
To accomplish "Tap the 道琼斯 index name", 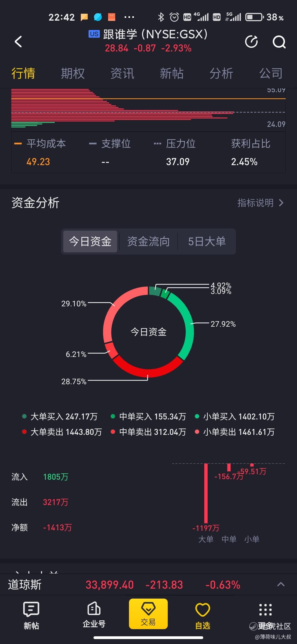I will pyautogui.click(x=25, y=585).
